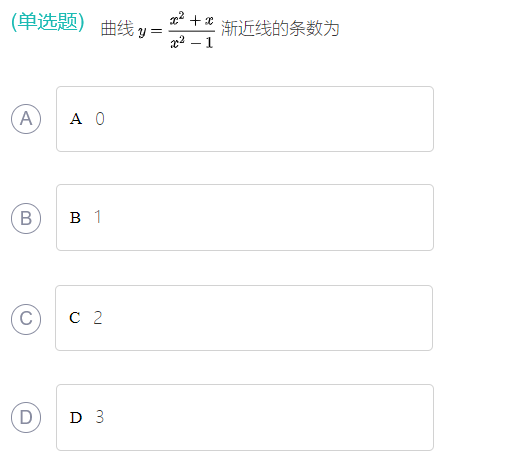Click the text 渐近线的条数为

[x=280, y=28]
